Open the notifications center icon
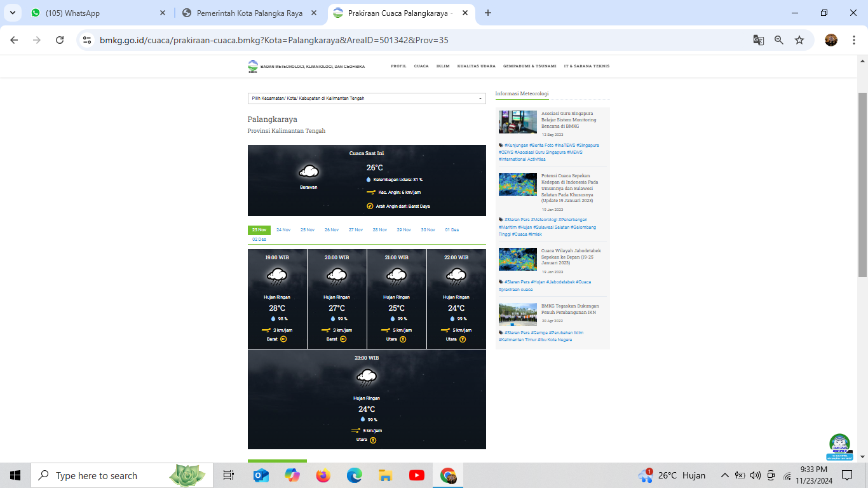 click(847, 475)
